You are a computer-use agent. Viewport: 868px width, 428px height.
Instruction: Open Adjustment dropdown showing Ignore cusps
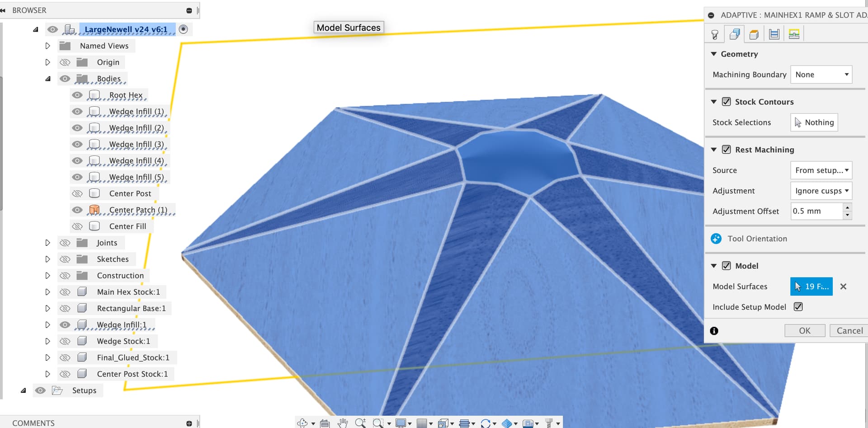(821, 191)
